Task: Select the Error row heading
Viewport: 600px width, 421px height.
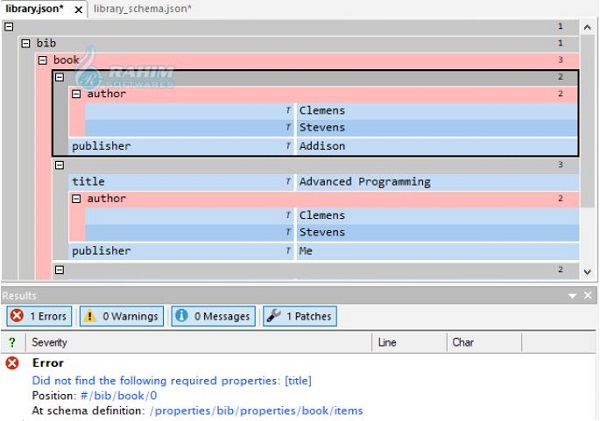Action: coord(48,363)
